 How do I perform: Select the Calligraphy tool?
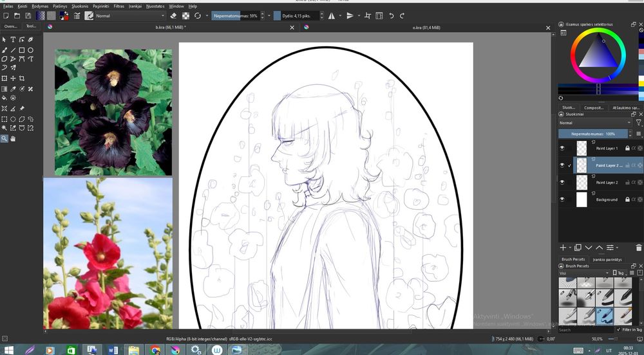coord(30,40)
